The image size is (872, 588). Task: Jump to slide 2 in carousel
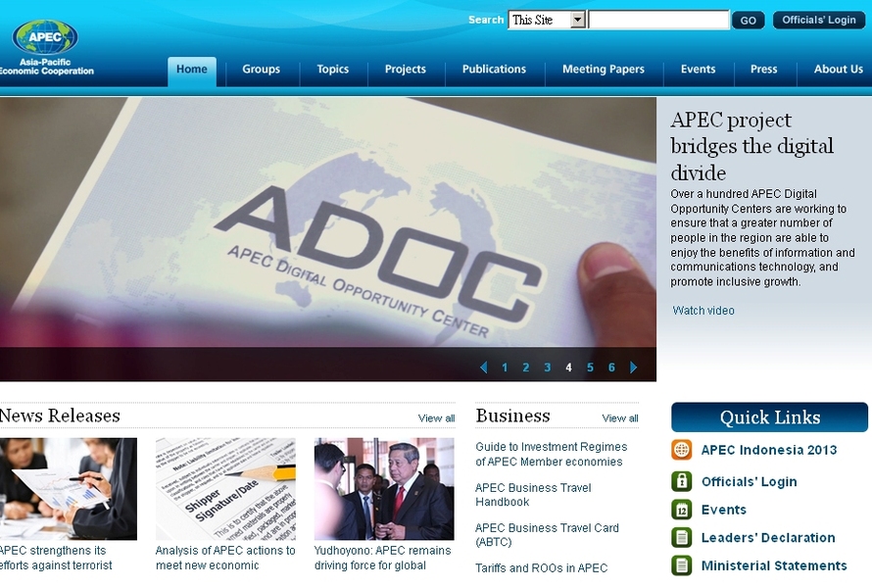(x=525, y=367)
